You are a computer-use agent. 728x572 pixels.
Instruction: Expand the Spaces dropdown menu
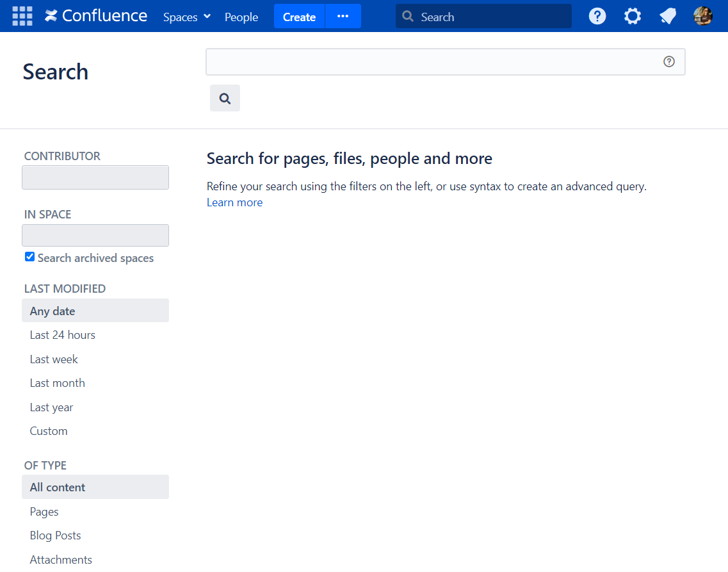point(186,17)
